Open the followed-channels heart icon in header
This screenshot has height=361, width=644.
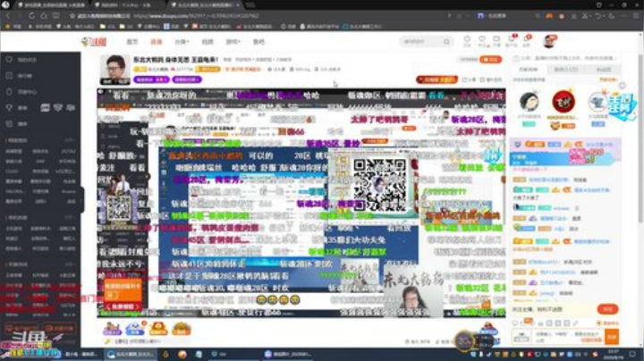[482, 40]
